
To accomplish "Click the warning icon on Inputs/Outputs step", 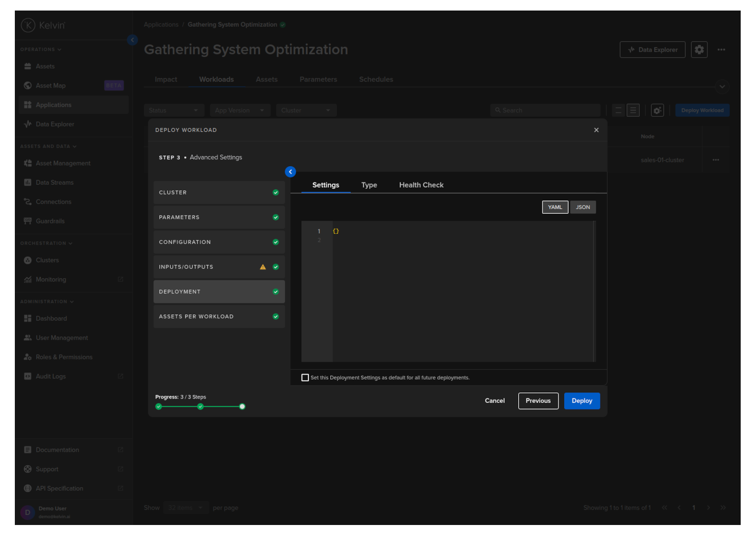I will click(x=263, y=267).
